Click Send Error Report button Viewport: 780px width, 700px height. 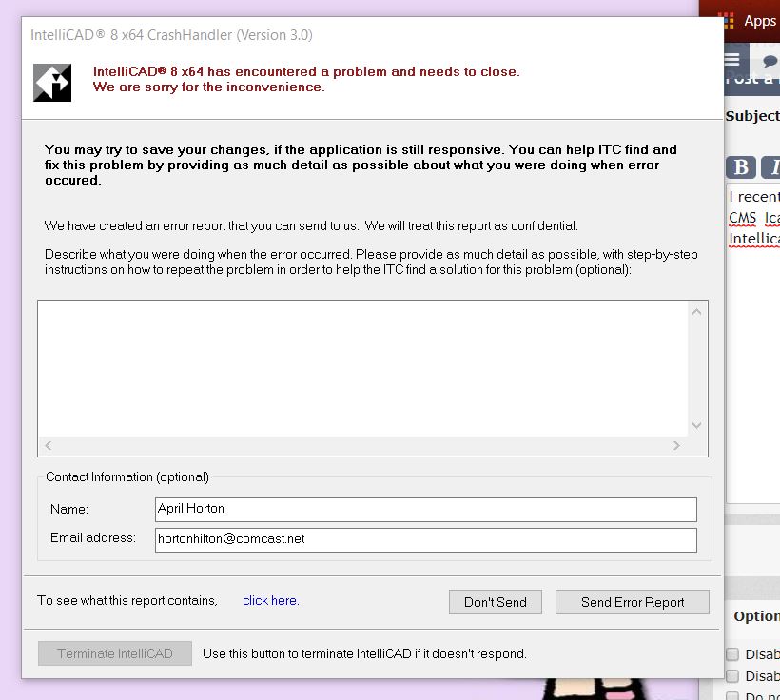click(633, 602)
